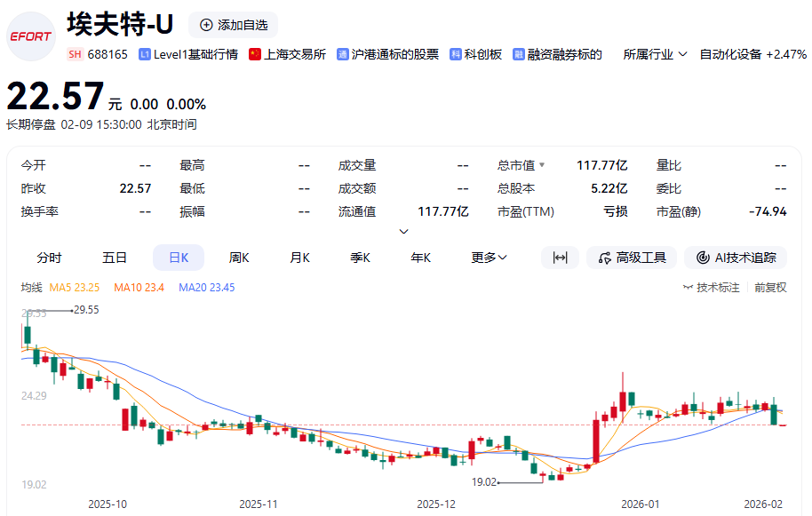Image resolution: width=812 pixels, height=516 pixels.
Task: Click the China flag 上海交易所 tag
Action: tap(255, 54)
